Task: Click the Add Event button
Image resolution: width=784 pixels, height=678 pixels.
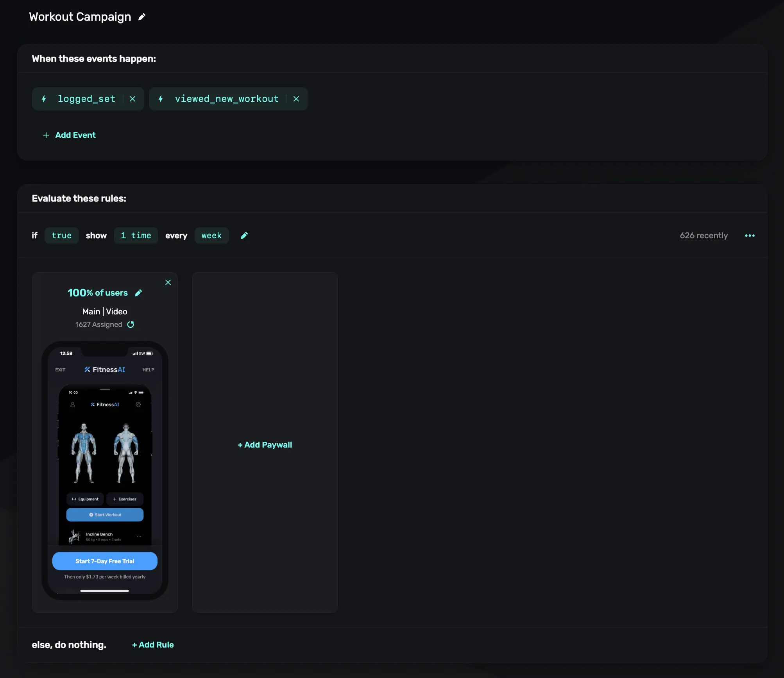Action: click(69, 135)
